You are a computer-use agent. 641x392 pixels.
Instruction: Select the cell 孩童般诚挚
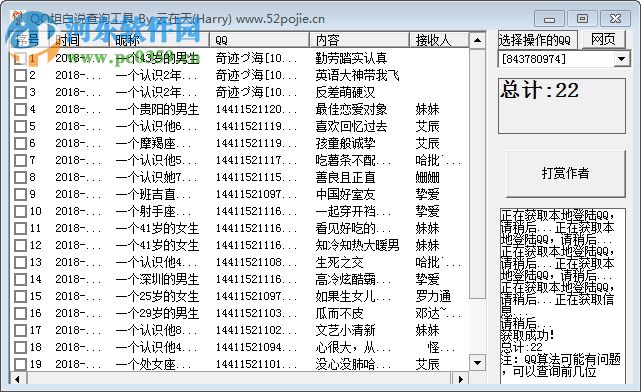click(345, 143)
